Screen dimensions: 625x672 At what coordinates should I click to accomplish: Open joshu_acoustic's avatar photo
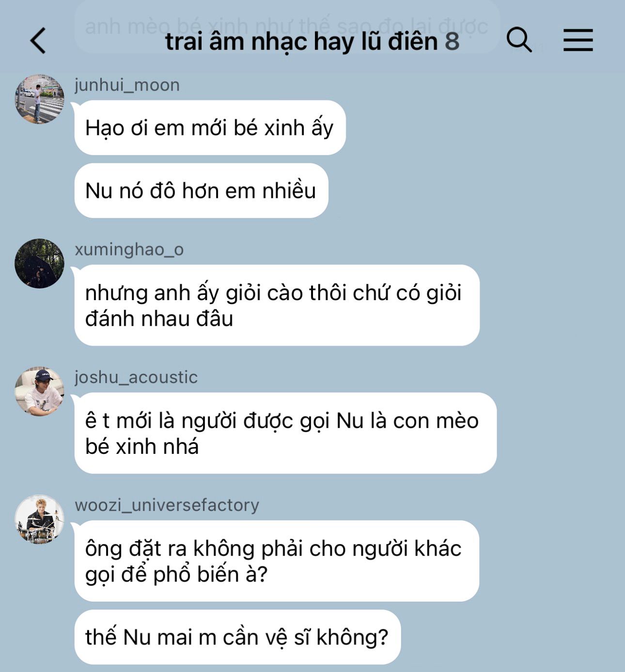click(39, 391)
